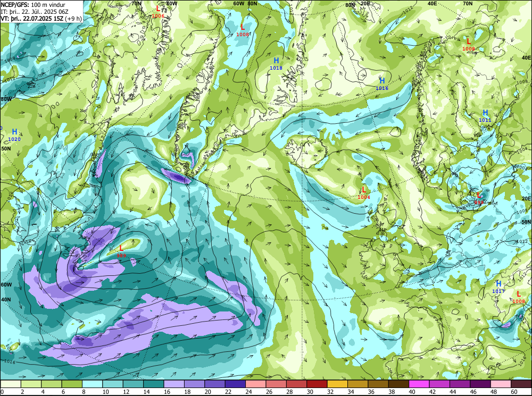The width and height of the screenshot is (532, 396).
Task: Pick the dark maroon swatch above 60
Action: [x=521, y=384]
